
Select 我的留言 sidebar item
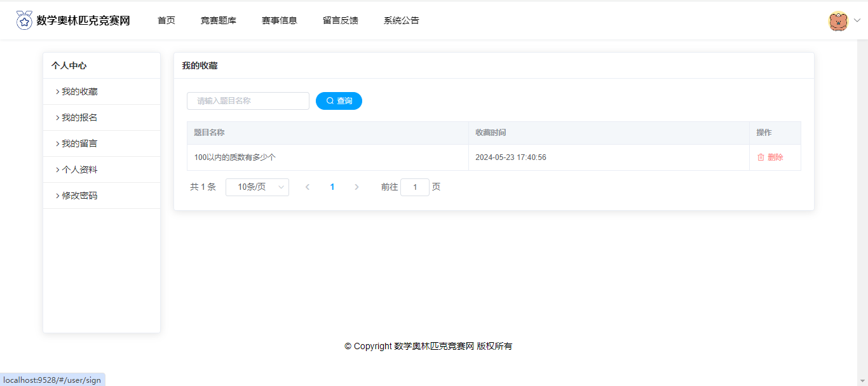point(79,143)
